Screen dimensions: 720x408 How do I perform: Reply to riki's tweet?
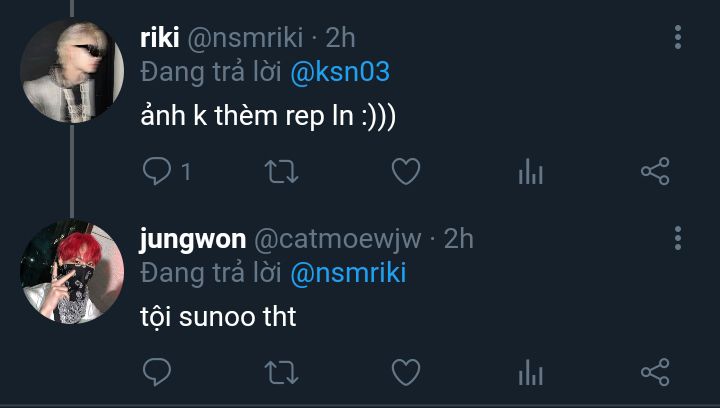click(157, 172)
